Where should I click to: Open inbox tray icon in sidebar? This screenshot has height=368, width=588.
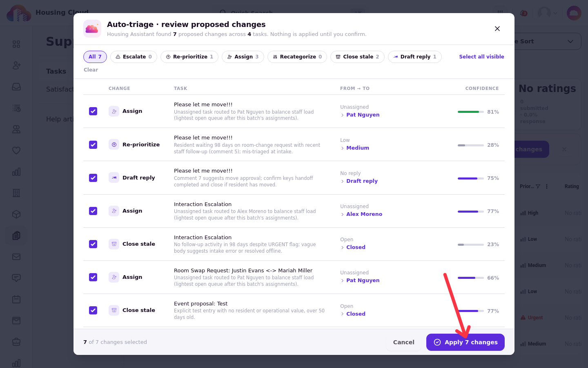16,87
